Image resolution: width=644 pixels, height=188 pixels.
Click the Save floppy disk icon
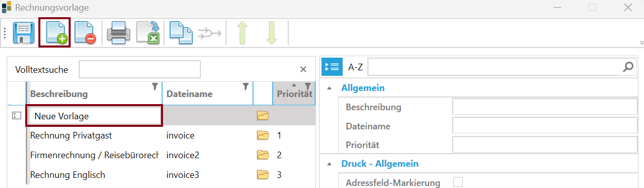click(23, 33)
